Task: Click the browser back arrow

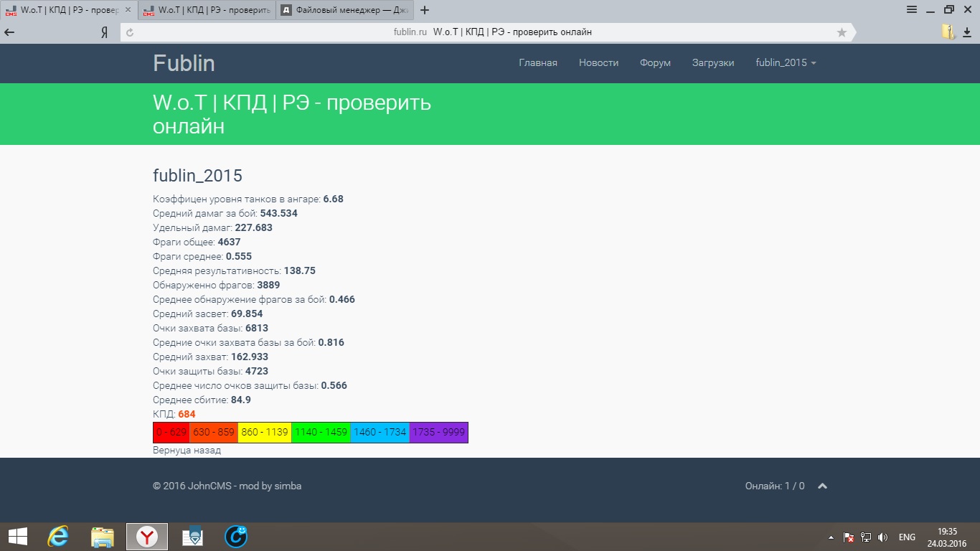Action: (x=9, y=32)
